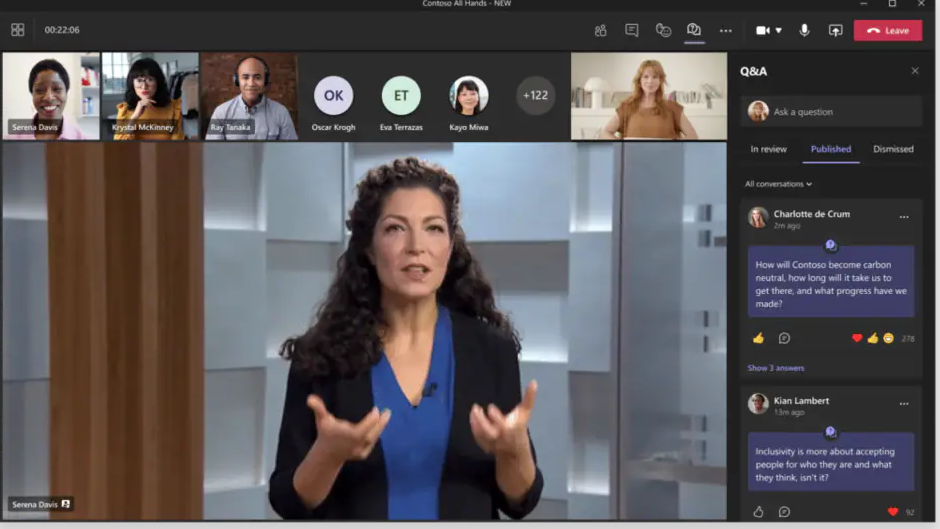This screenshot has height=529, width=940.
Task: Click the laughing emoji reaction on Charlotte's question
Action: tap(888, 338)
